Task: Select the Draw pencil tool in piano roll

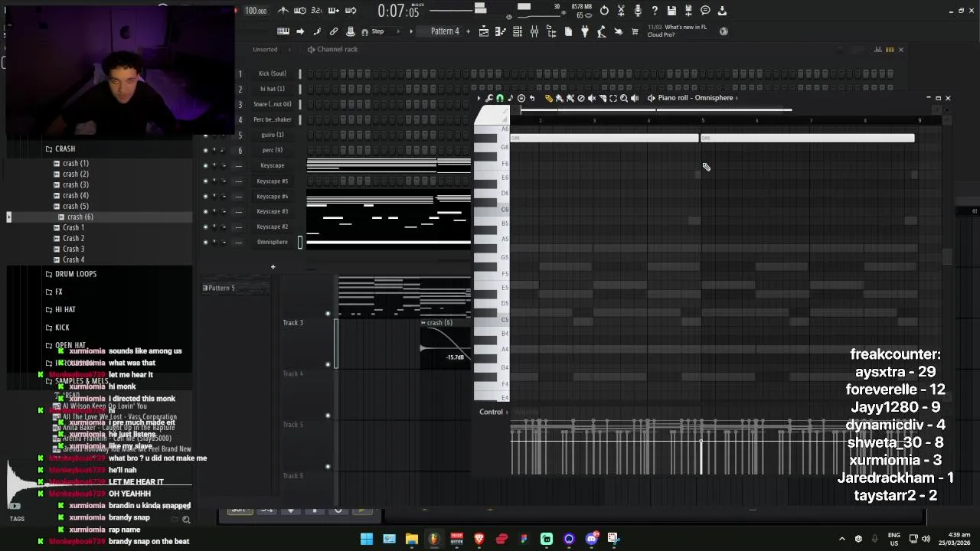Action: 549,98
